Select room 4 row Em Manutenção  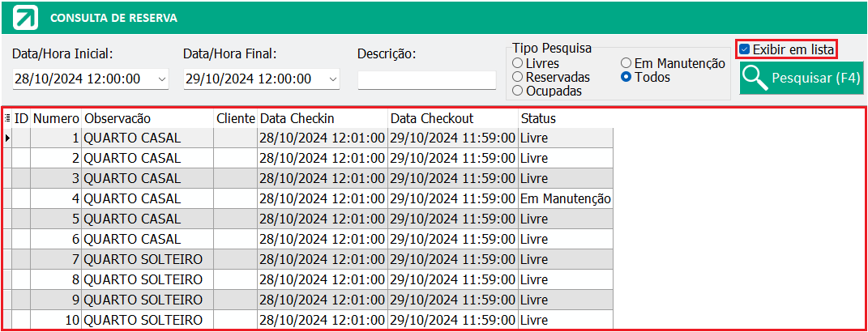tap(308, 198)
